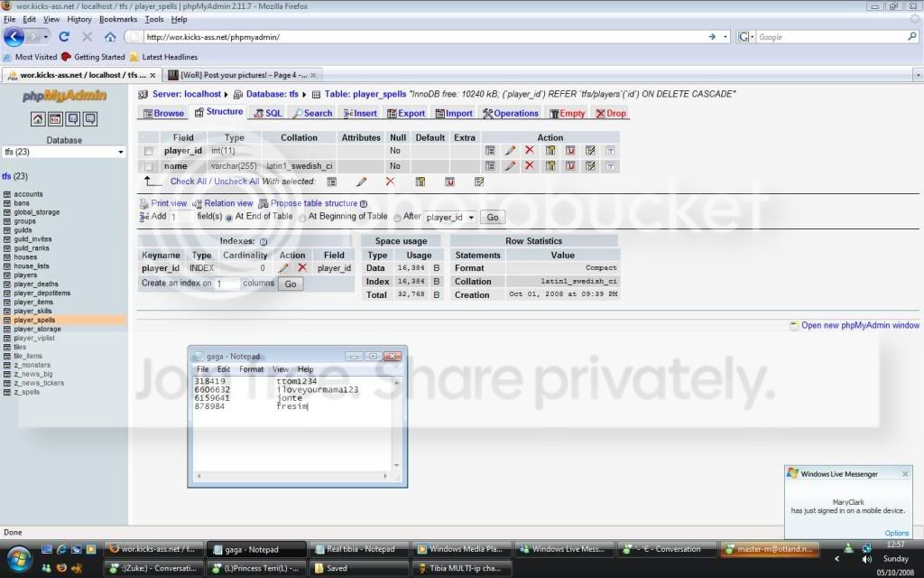Click the With selected red X drop icon
The image size is (924, 578).
pyautogui.click(x=390, y=182)
